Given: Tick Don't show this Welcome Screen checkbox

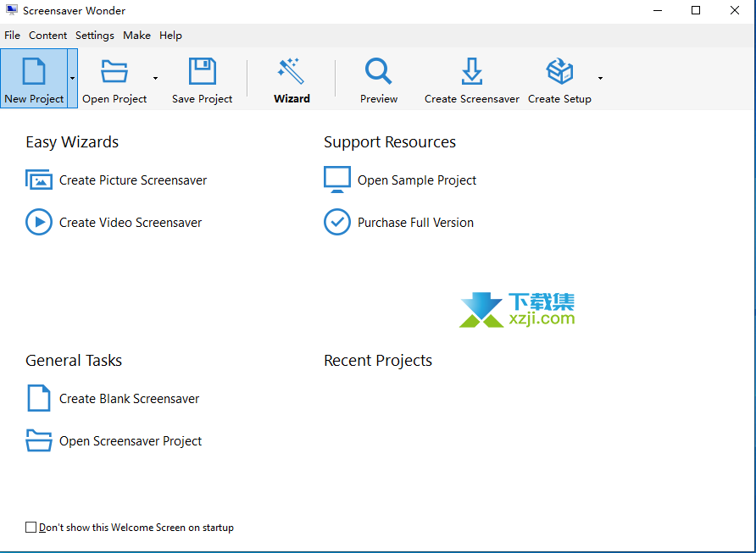Looking at the screenshot, I should coord(31,527).
